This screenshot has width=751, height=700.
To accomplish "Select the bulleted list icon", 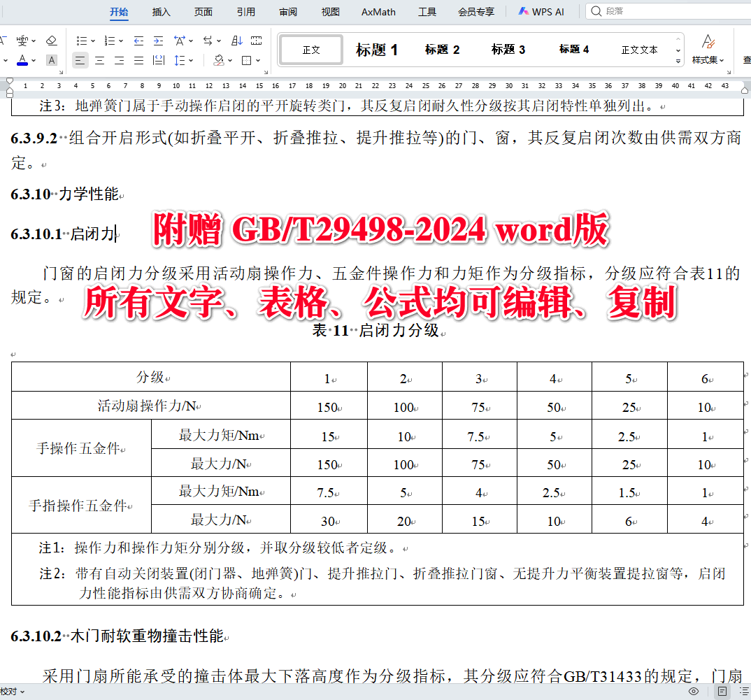I will pos(83,41).
